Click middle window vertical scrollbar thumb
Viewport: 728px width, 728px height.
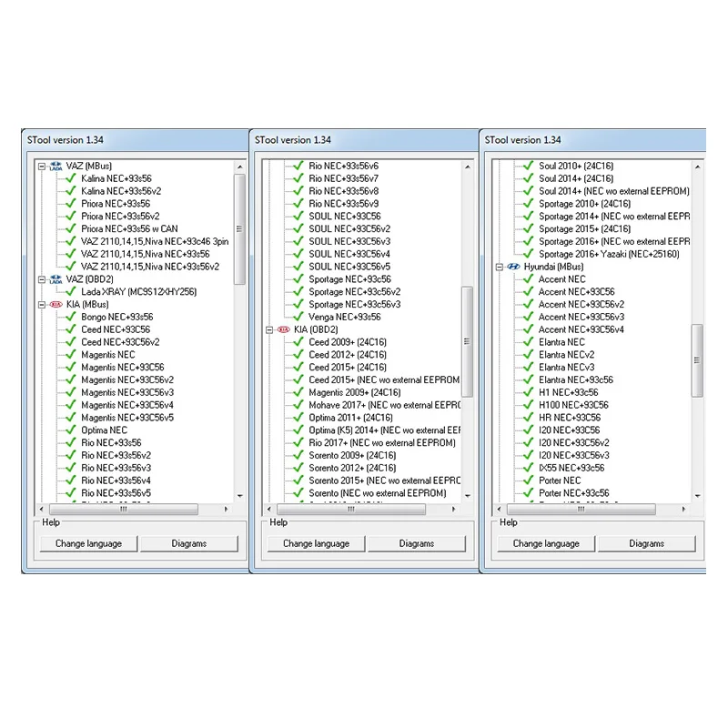pyautogui.click(x=467, y=342)
